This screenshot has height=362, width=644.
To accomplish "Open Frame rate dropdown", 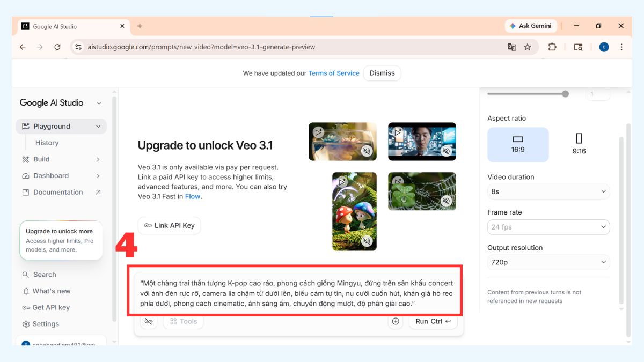I will point(548,227).
